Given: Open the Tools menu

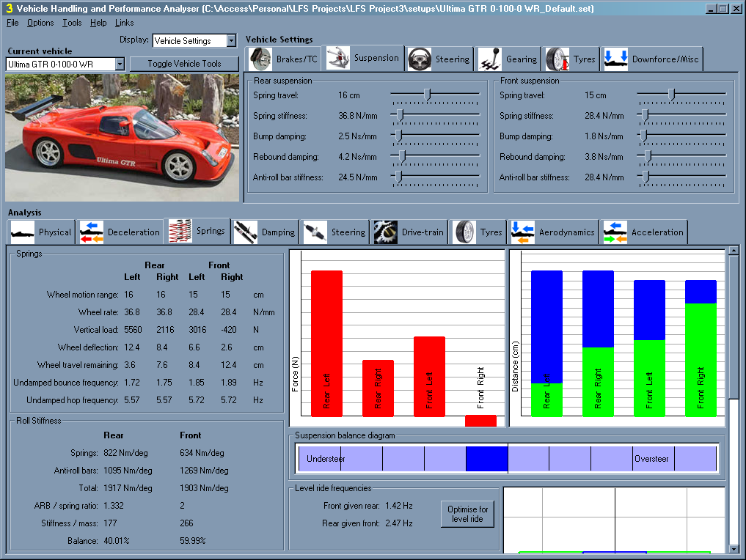Looking at the screenshot, I should tap(72, 23).
